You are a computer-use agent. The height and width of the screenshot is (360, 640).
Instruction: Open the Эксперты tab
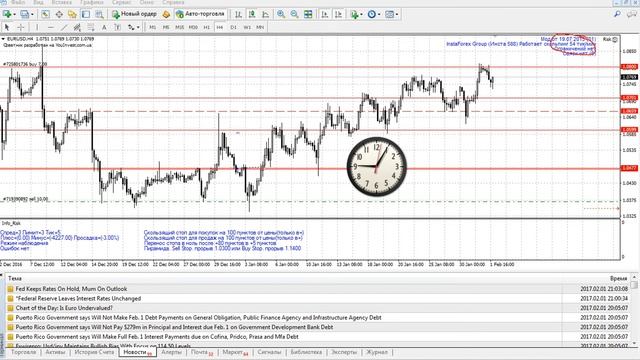click(x=344, y=352)
